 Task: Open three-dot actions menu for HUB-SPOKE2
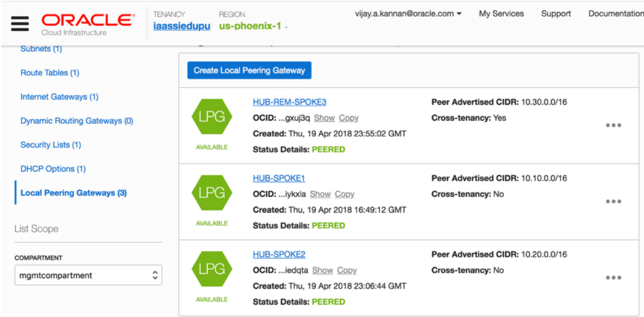click(614, 278)
